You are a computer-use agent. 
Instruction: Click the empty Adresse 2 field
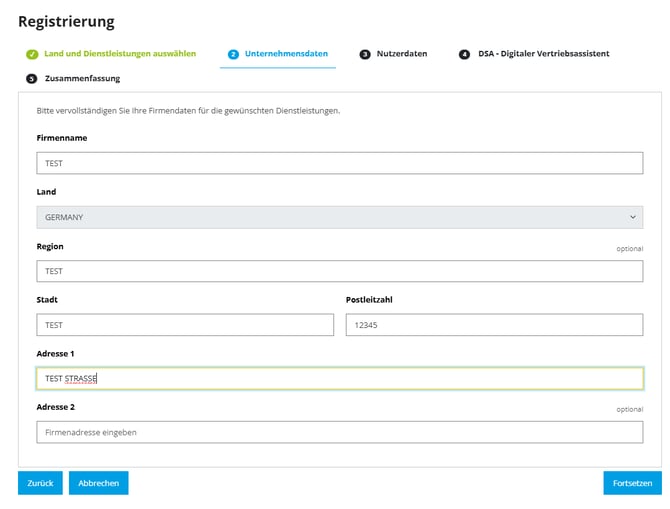point(339,432)
